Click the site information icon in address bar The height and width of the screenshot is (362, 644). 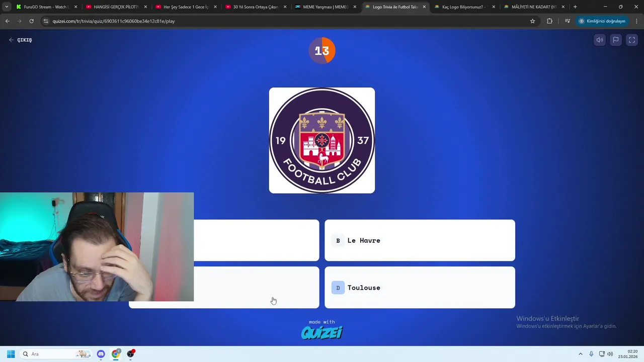[x=46, y=21]
